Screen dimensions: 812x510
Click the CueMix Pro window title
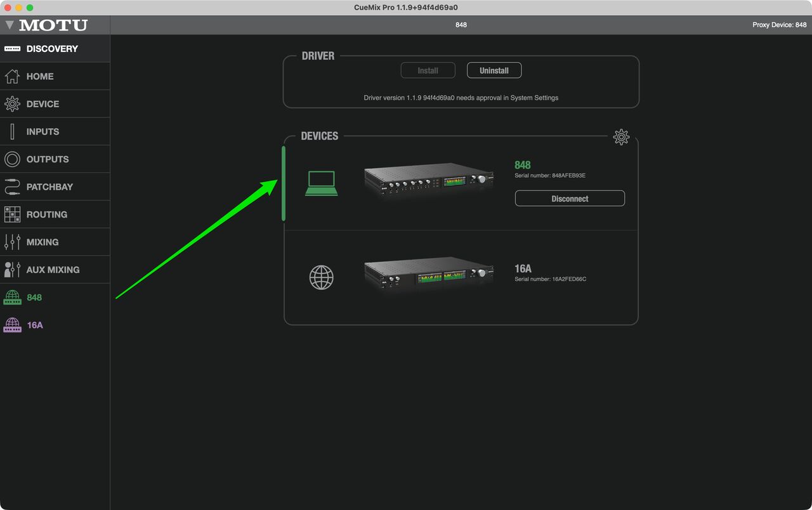pos(406,8)
